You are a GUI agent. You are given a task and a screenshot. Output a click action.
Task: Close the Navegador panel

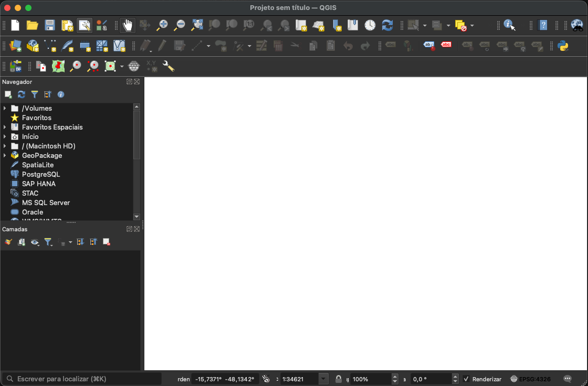[137, 82]
